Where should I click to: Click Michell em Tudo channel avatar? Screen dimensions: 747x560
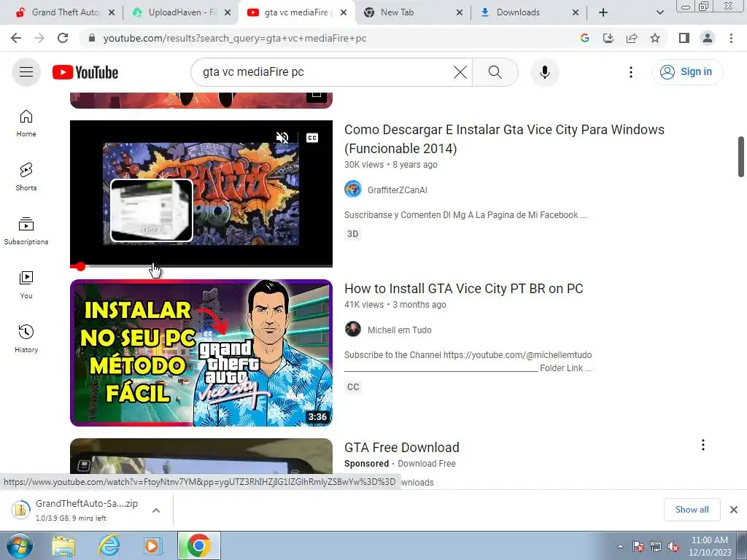click(x=353, y=330)
